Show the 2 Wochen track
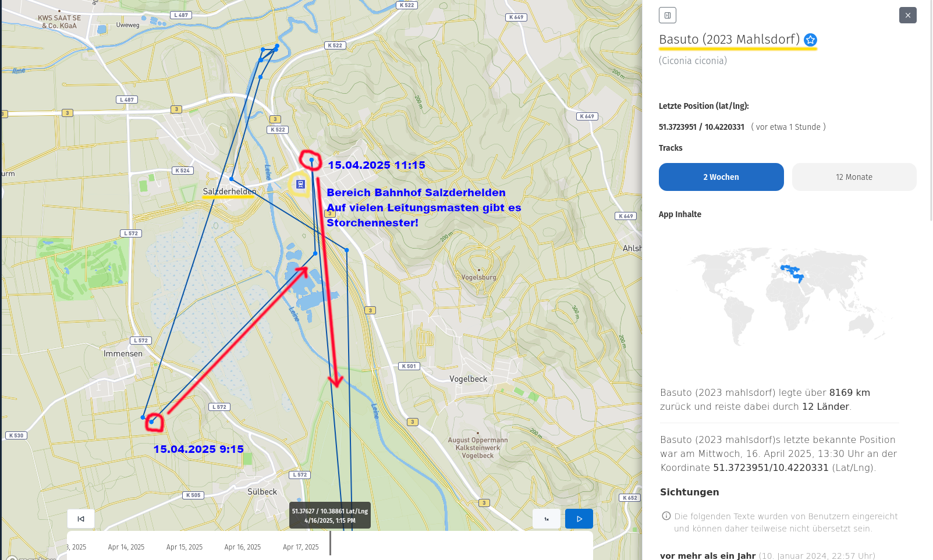The height and width of the screenshot is (560, 933). coord(721,177)
